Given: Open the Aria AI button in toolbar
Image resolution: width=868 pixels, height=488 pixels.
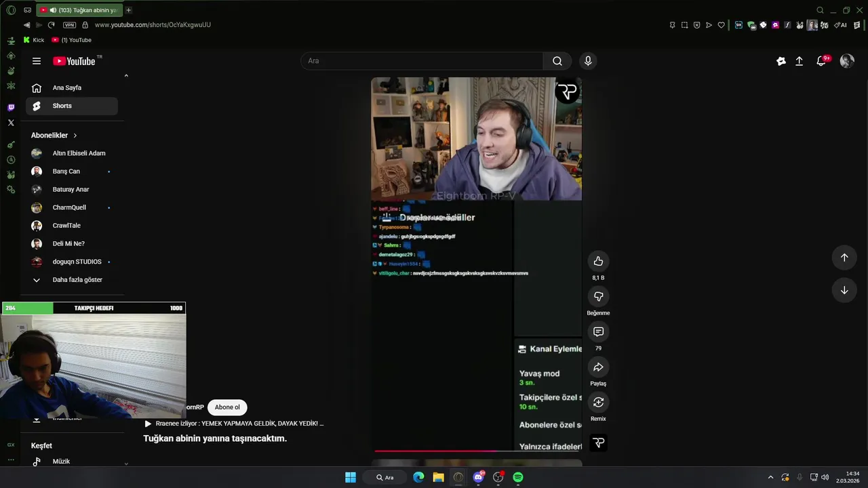Looking at the screenshot, I should [841, 25].
